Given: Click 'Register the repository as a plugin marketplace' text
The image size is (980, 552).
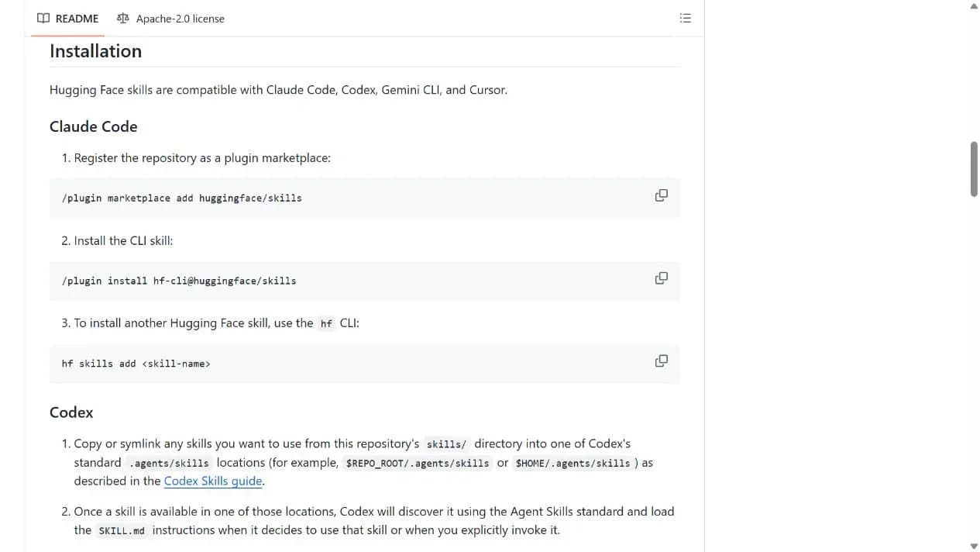Looking at the screenshot, I should 202,158.
